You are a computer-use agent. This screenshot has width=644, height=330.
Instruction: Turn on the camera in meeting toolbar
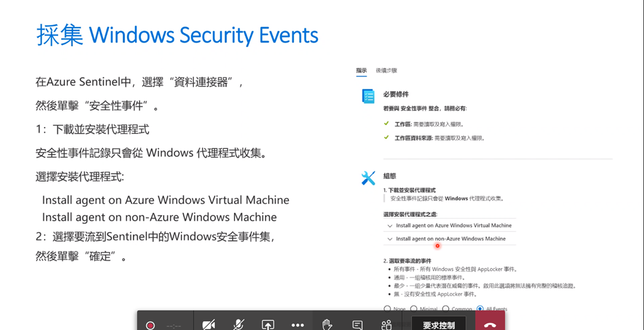tap(209, 326)
